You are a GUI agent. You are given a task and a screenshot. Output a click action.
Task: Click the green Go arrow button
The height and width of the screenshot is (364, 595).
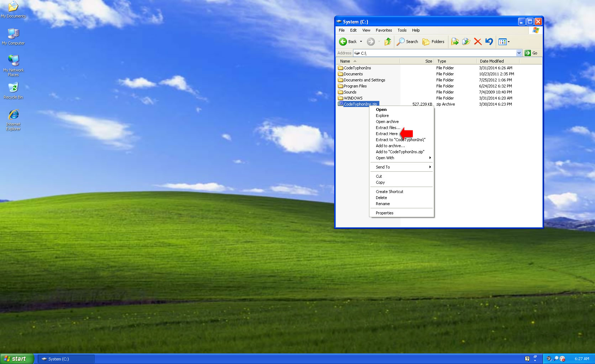(528, 53)
